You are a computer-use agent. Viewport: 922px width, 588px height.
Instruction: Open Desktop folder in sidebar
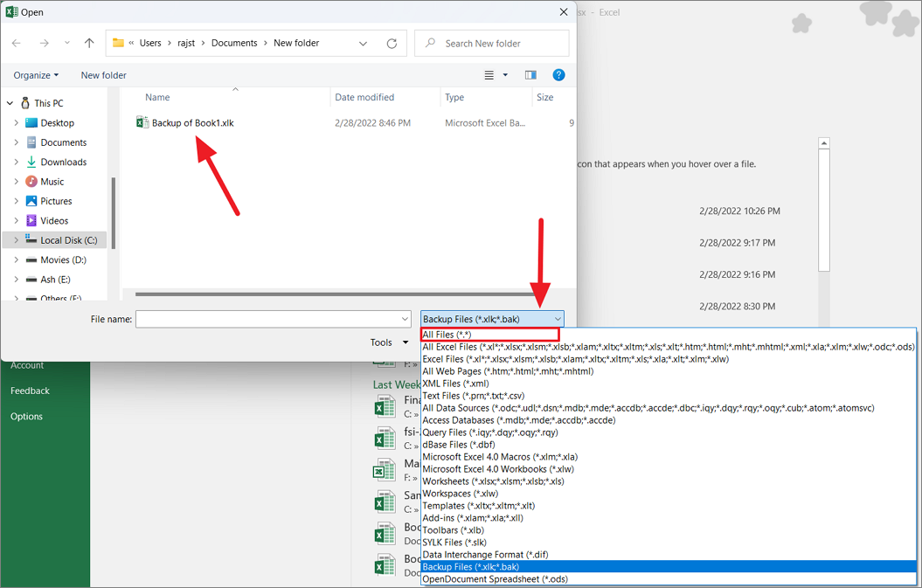(57, 123)
